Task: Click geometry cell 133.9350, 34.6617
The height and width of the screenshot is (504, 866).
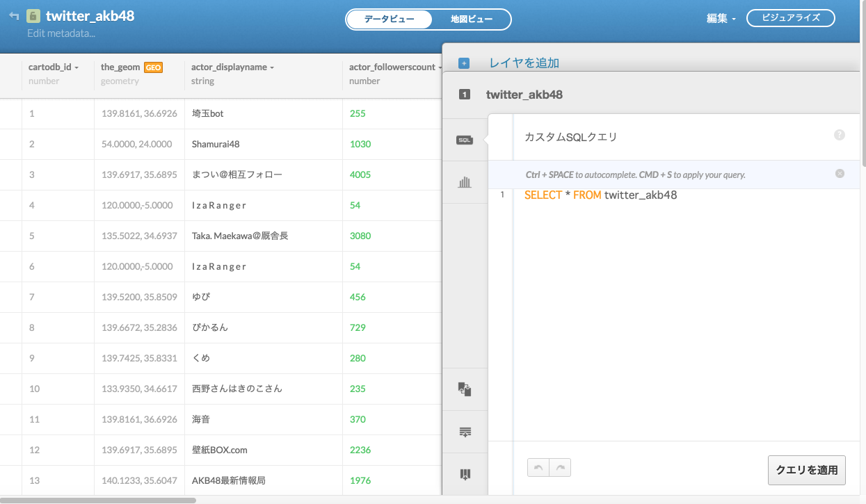Action: 139,389
